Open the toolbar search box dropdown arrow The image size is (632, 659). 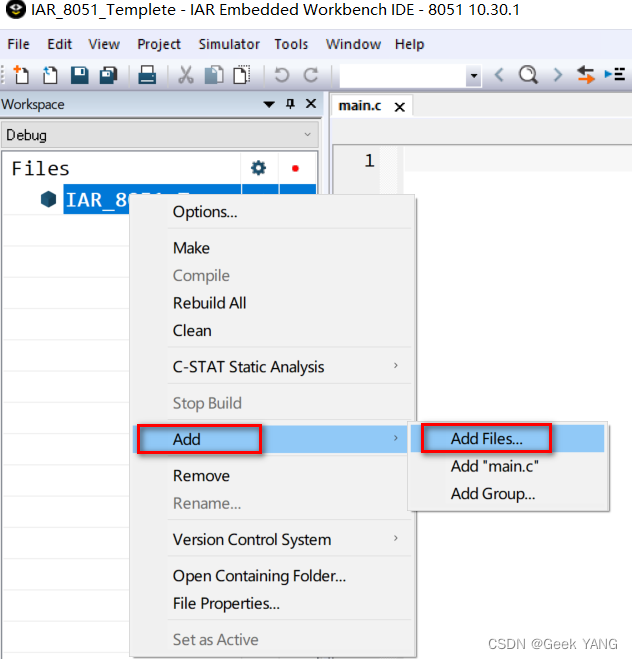[474, 76]
